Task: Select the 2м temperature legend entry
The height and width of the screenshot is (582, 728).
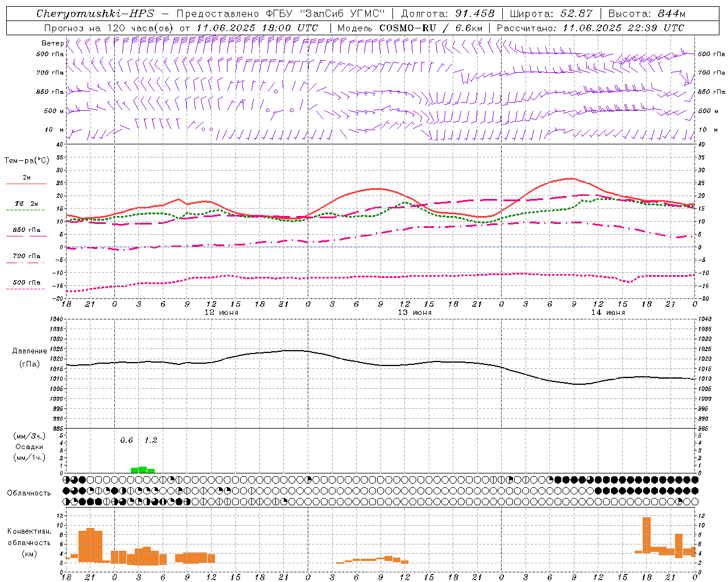Action: click(x=27, y=178)
